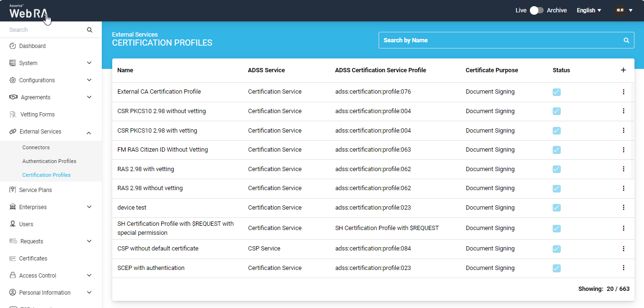
Task: Open three-dot menu for External CA Certification Profile
Action: [623, 92]
